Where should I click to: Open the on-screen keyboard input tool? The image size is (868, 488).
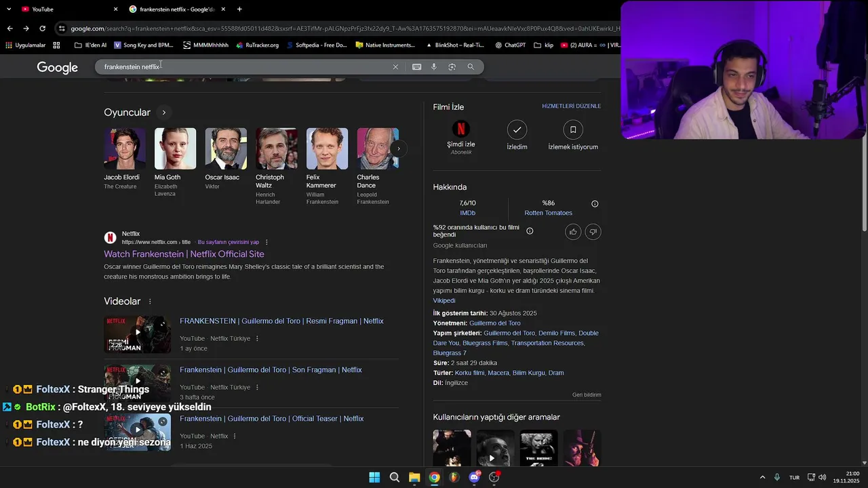click(x=416, y=67)
